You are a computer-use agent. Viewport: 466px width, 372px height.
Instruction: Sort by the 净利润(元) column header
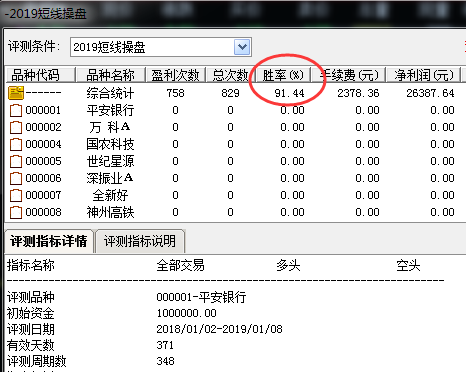(424, 75)
